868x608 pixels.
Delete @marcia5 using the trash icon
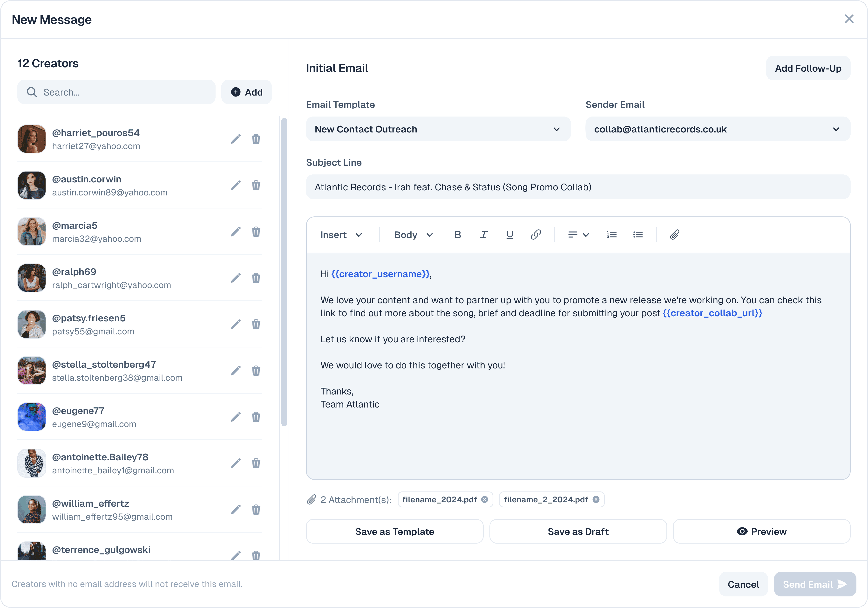point(256,232)
